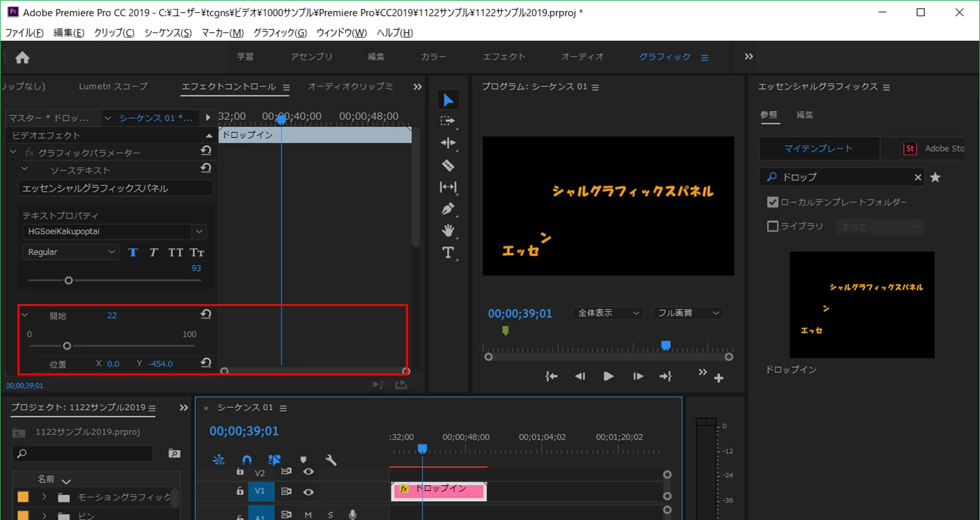Image resolution: width=980 pixels, height=520 pixels.
Task: Open the font family dropdown
Action: point(198,231)
